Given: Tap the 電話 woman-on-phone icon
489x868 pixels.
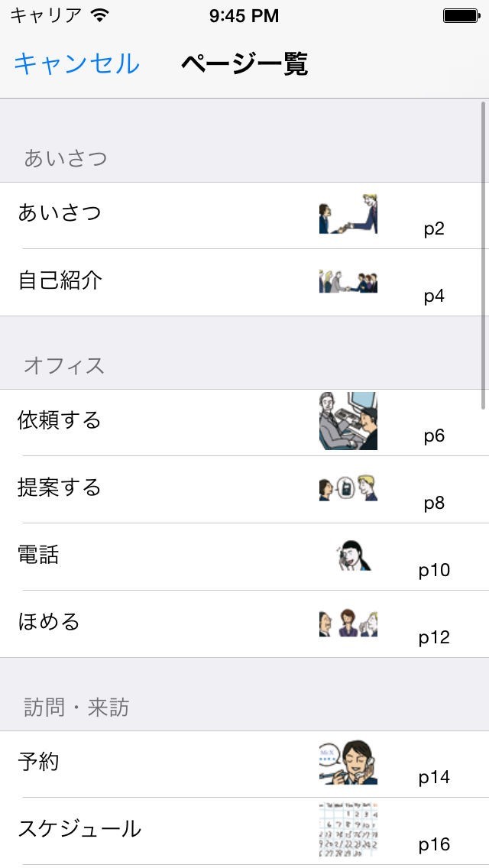Looking at the screenshot, I should click(354, 555).
